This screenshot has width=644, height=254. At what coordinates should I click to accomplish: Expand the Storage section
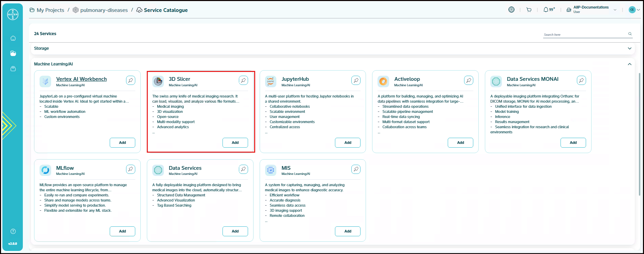click(x=629, y=48)
